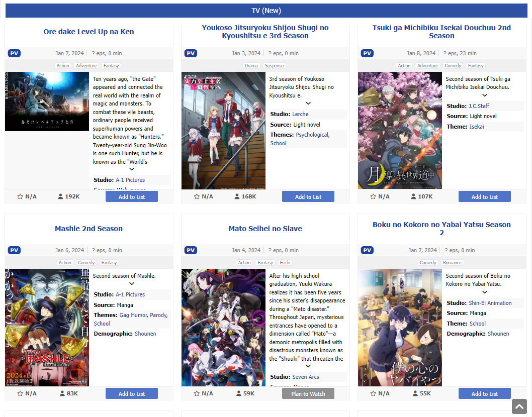
Task: Play the PV for Ore dake Level Up na Ken
Action: click(14, 53)
